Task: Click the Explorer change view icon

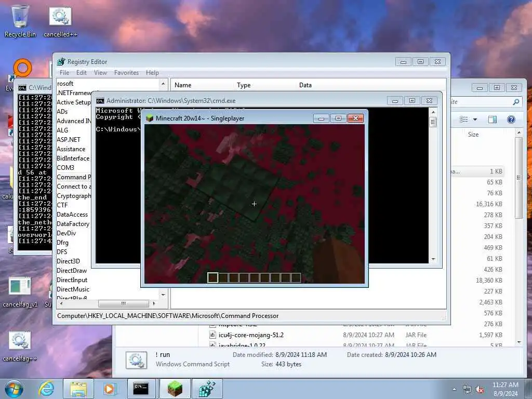Action: [464, 119]
